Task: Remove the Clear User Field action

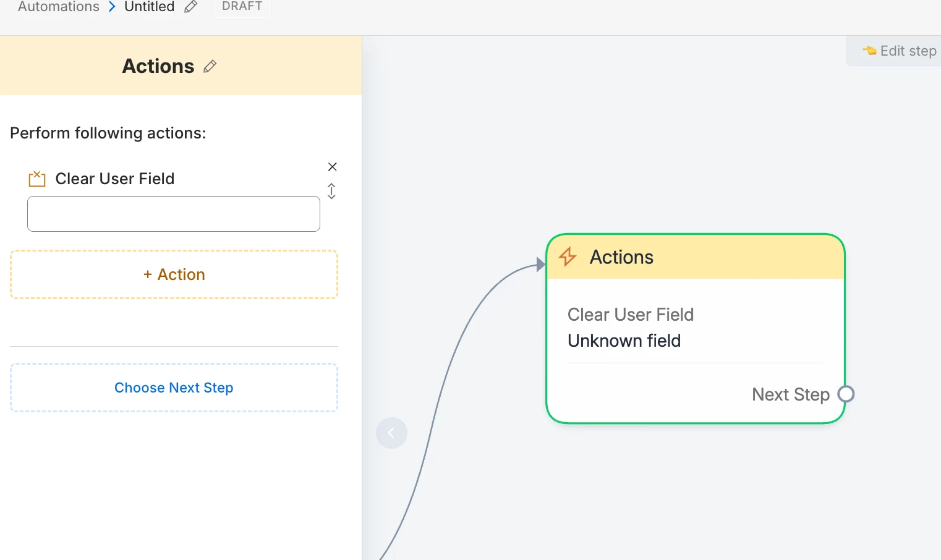Action: 332,167
